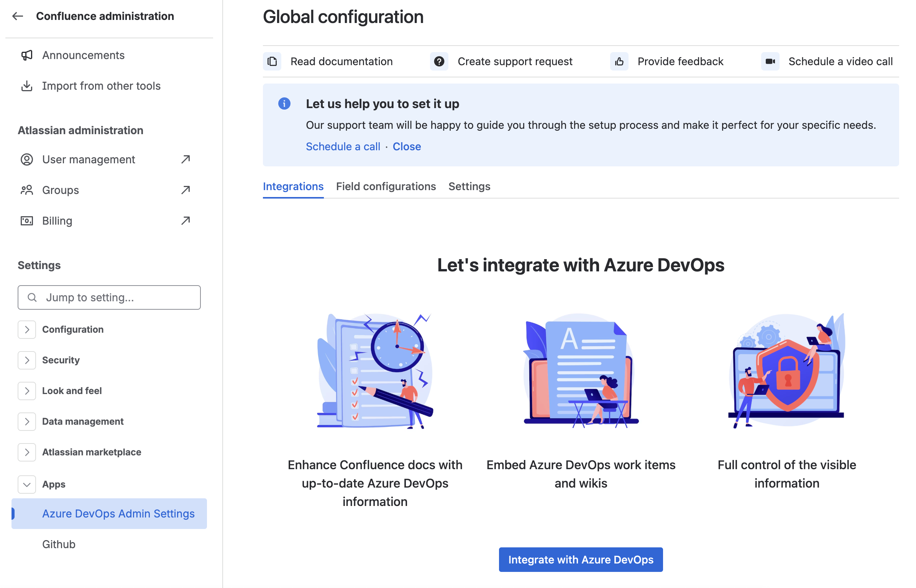916x588 pixels.
Task: Click the Read documentation pages icon
Action: point(272,61)
